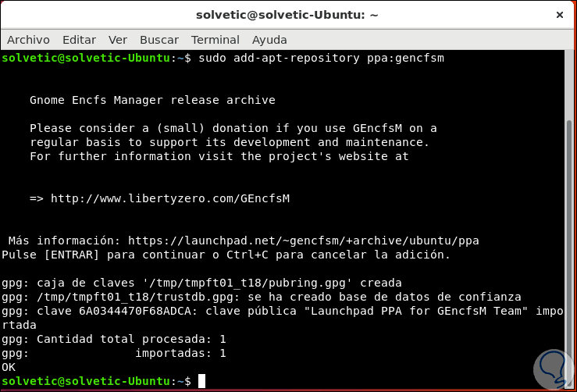Open the Terminal menu

point(215,40)
